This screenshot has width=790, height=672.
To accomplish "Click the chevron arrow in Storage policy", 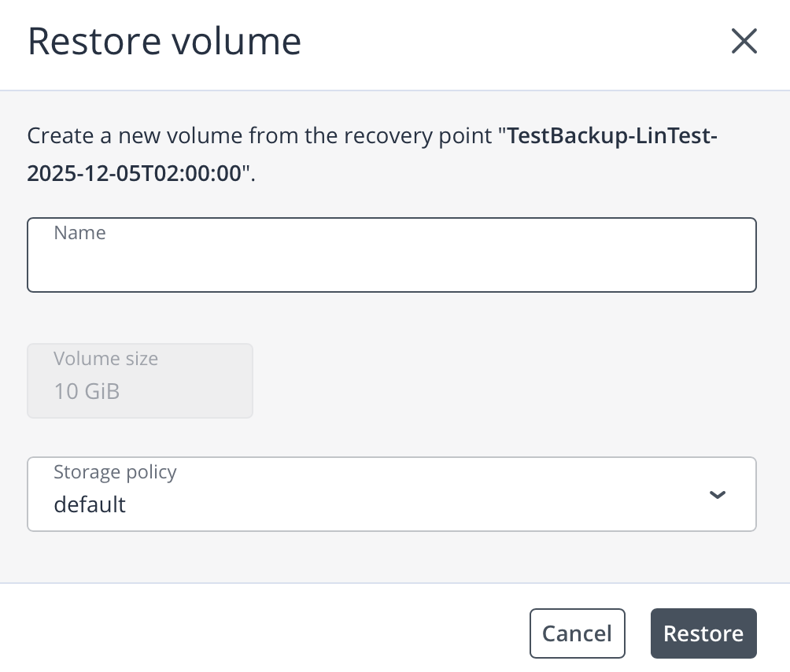I will tap(717, 495).
